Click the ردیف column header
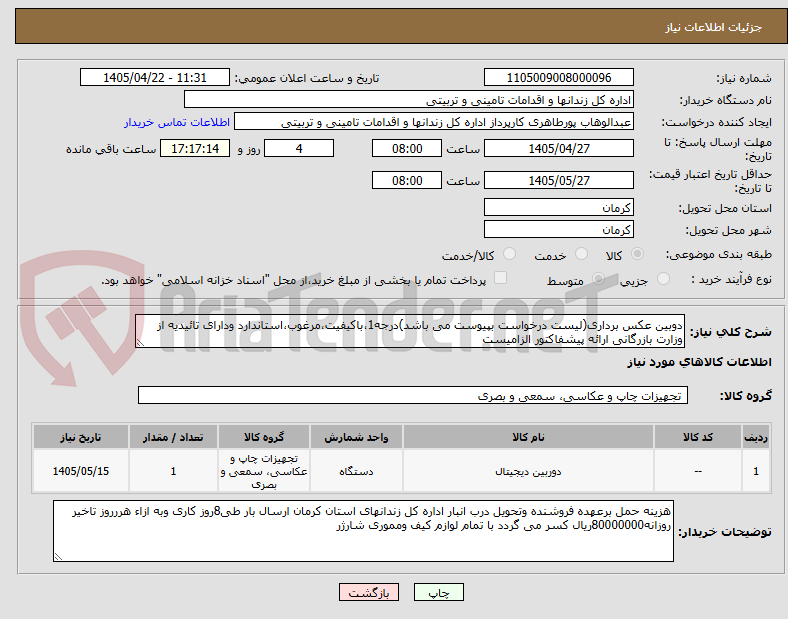 click(x=756, y=437)
